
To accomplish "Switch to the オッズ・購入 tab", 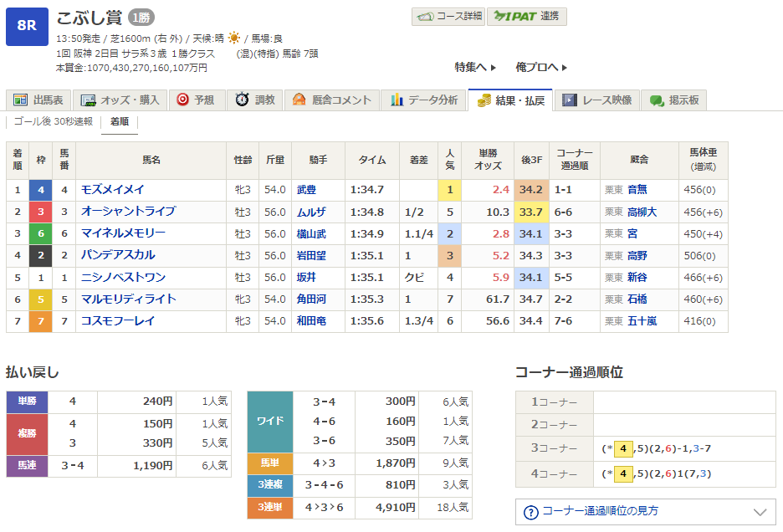I will click(x=121, y=100).
